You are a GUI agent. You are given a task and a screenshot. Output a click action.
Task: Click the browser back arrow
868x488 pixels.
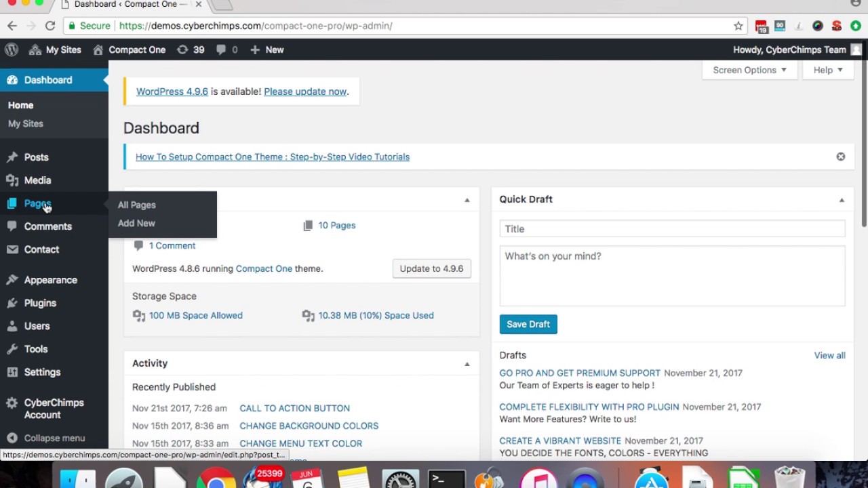coord(12,26)
